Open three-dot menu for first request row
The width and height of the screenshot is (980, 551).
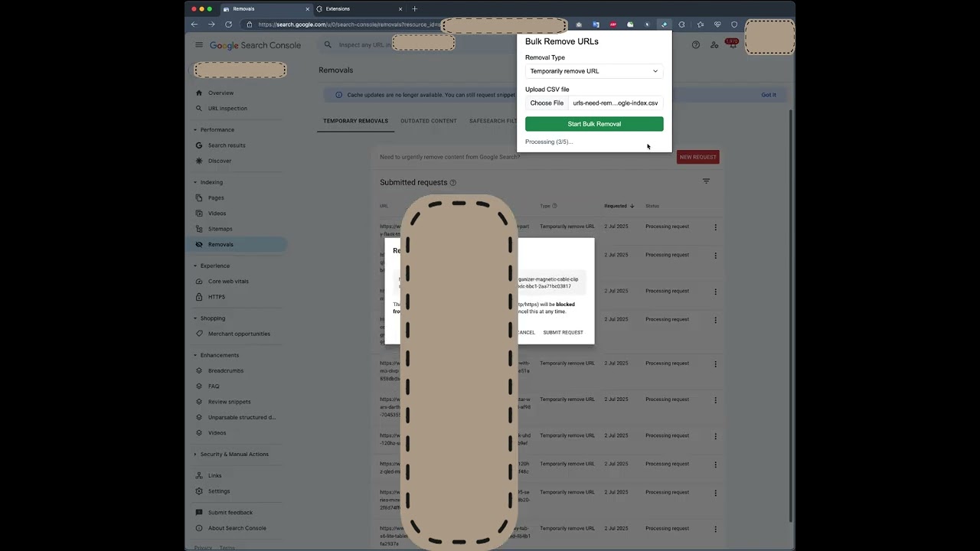715,227
